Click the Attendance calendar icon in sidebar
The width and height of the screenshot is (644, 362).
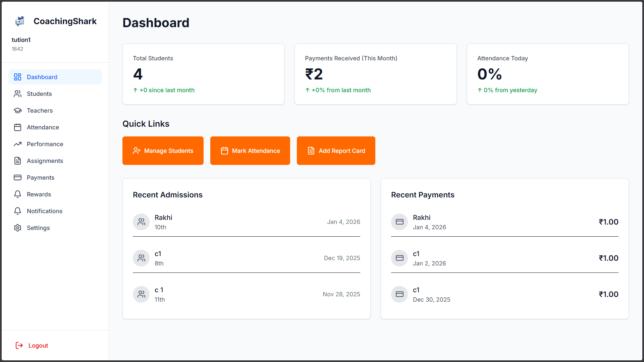point(17,127)
